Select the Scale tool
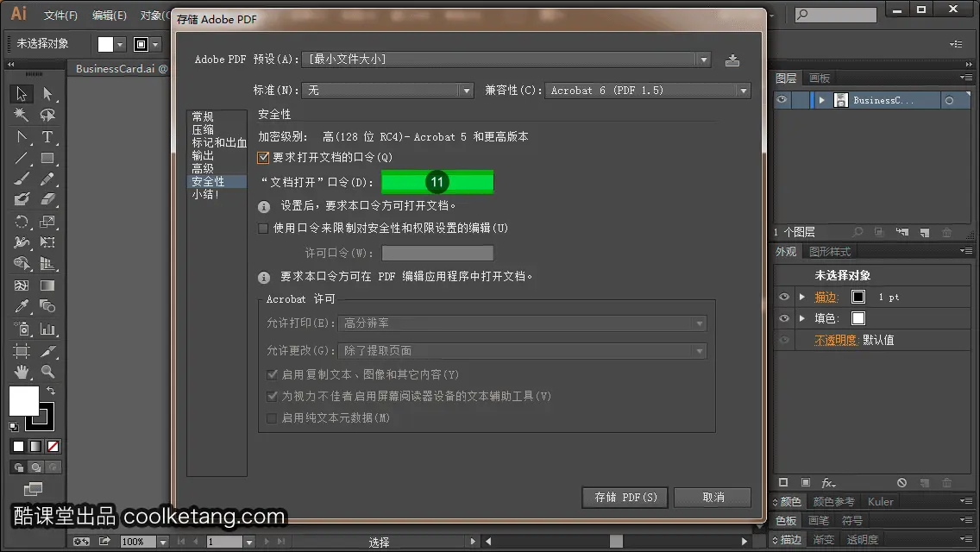This screenshot has width=980, height=552. tap(47, 222)
